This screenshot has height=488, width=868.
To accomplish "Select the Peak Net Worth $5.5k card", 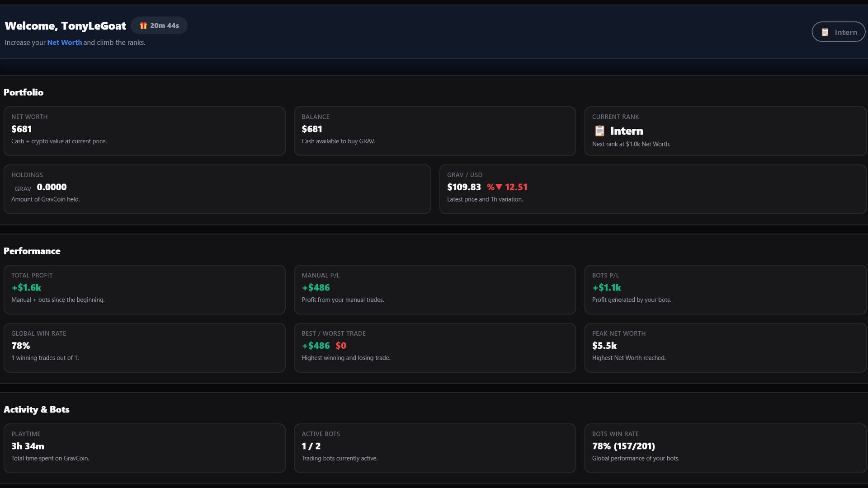I will (725, 347).
